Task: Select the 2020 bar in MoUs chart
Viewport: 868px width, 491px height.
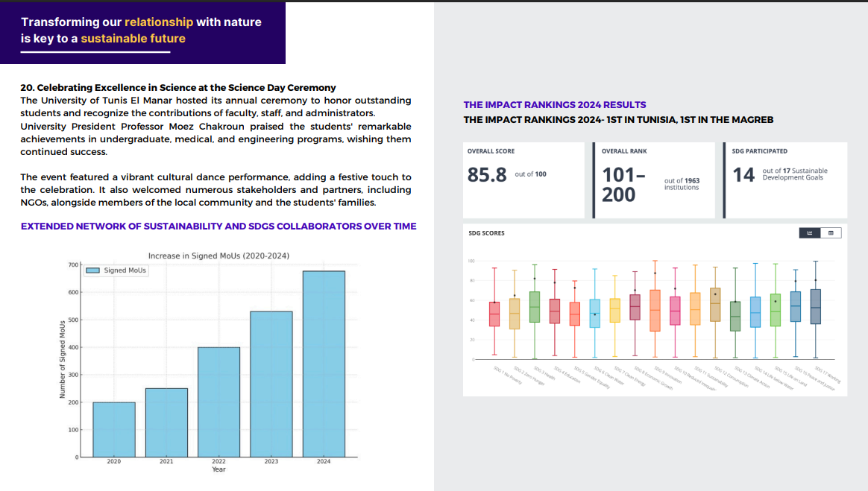Action: tap(114, 429)
